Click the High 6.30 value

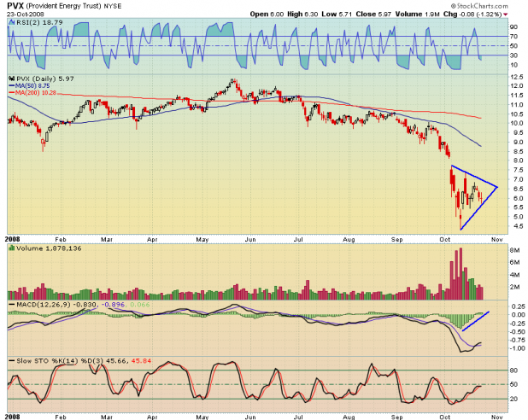coord(302,15)
